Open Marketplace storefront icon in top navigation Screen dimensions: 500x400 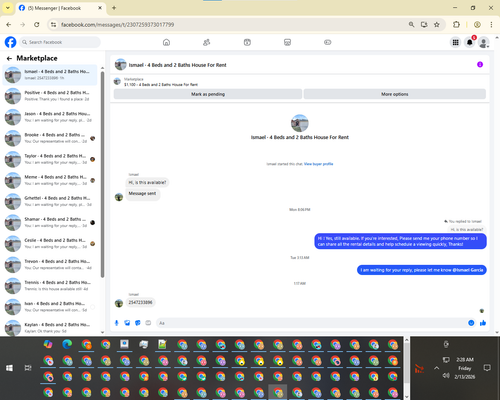tap(287, 42)
